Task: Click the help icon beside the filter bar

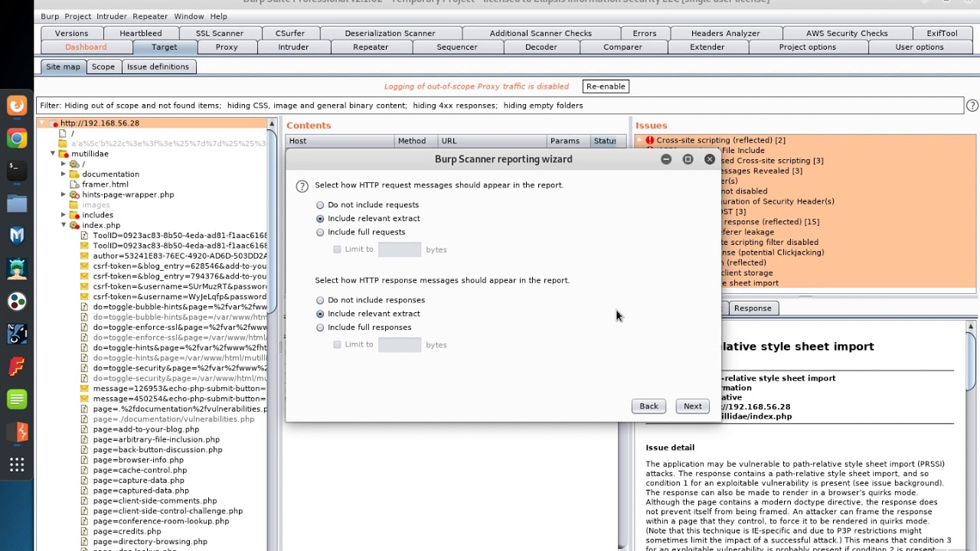Action: point(972,106)
